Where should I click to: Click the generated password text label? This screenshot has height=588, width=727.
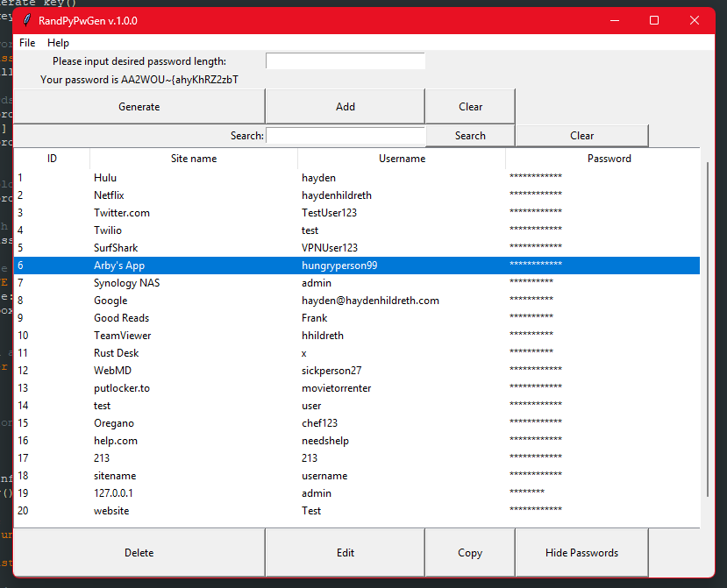pyautogui.click(x=139, y=80)
